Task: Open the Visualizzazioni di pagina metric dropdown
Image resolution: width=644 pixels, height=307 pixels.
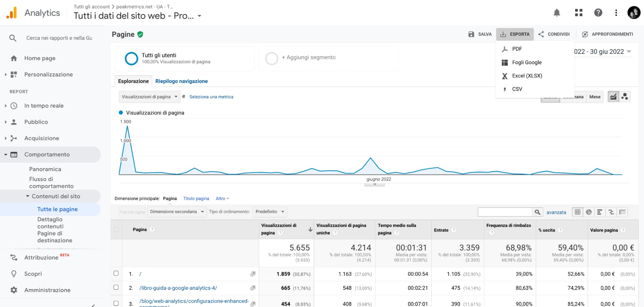Action: [x=149, y=97]
